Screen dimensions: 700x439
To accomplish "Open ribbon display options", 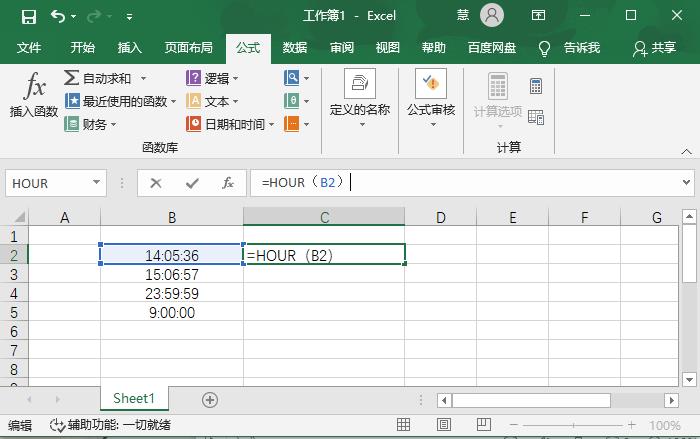I will pyautogui.click(x=538, y=16).
